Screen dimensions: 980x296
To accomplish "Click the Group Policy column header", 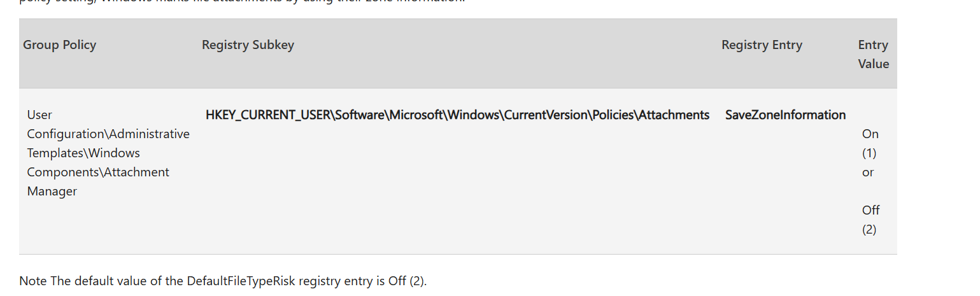I will click(59, 45).
